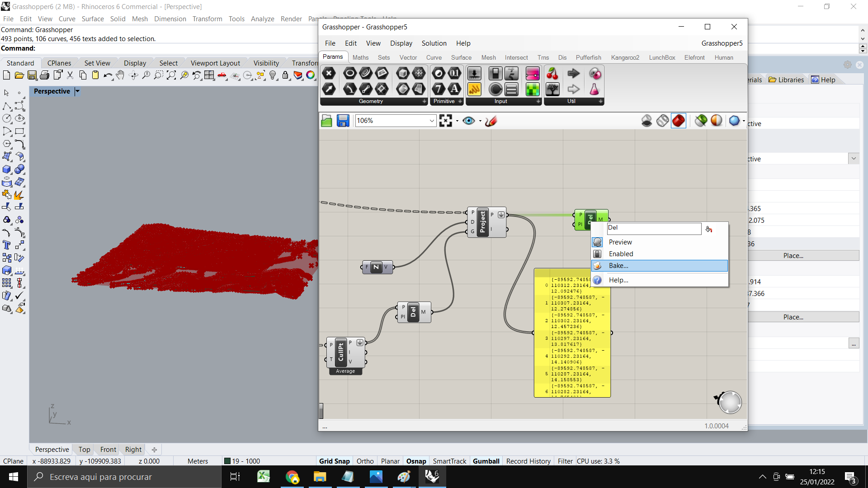Image resolution: width=868 pixels, height=488 pixels.
Task: Open the 106% zoom level dropdown
Action: (x=432, y=121)
